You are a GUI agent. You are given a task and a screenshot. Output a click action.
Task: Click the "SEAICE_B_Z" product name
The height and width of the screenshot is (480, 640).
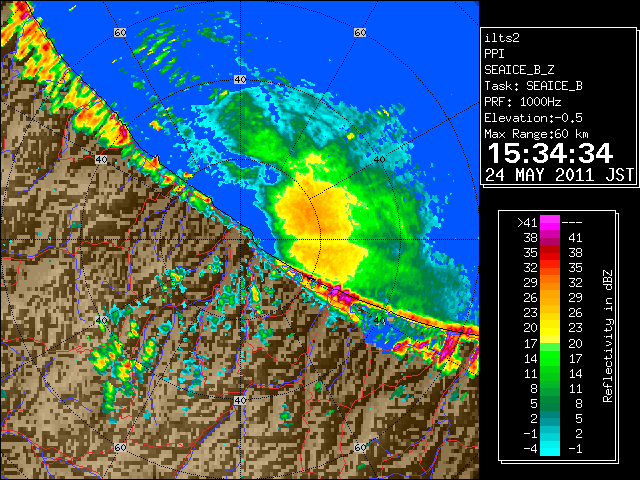519,70
